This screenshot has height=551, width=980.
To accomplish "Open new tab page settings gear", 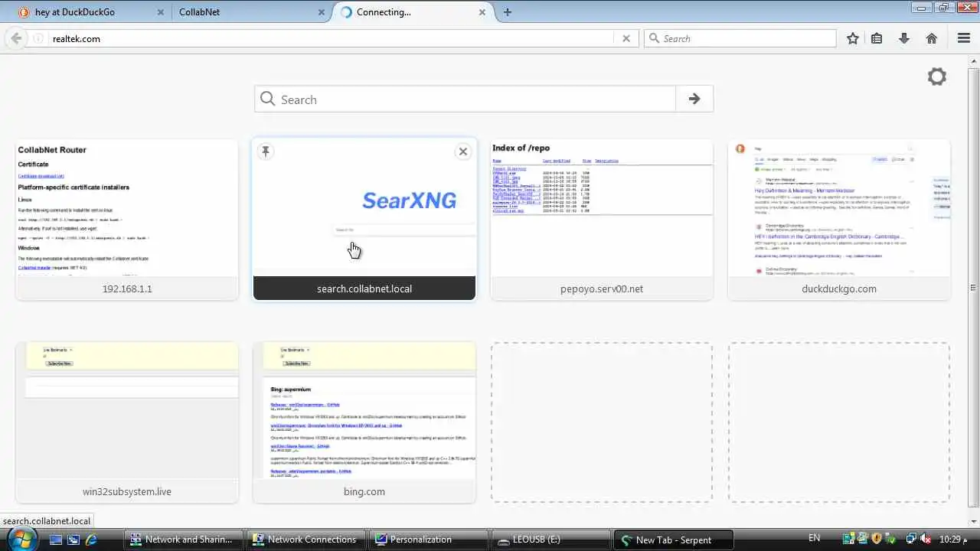I will [937, 77].
